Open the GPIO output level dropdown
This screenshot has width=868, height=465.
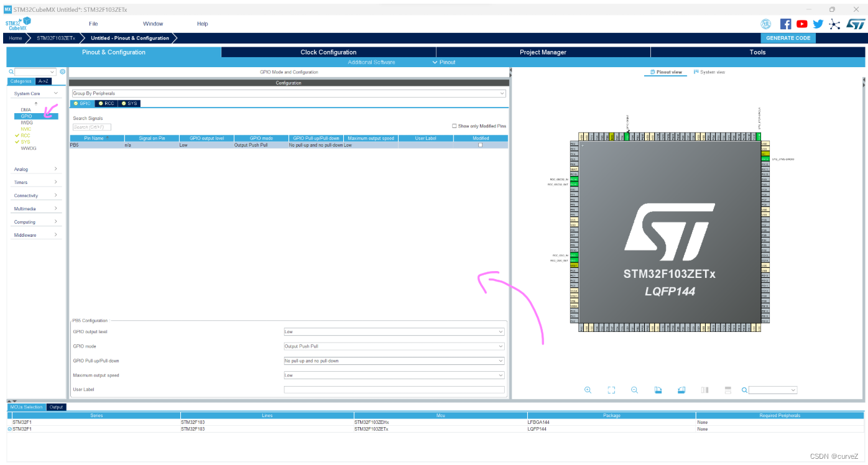394,332
